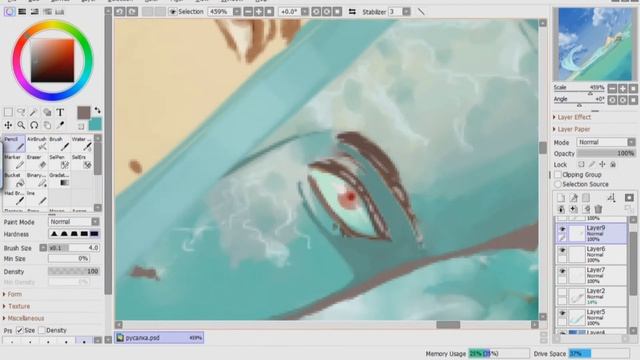
Task: Select the Lasso tool
Action: click(21, 112)
